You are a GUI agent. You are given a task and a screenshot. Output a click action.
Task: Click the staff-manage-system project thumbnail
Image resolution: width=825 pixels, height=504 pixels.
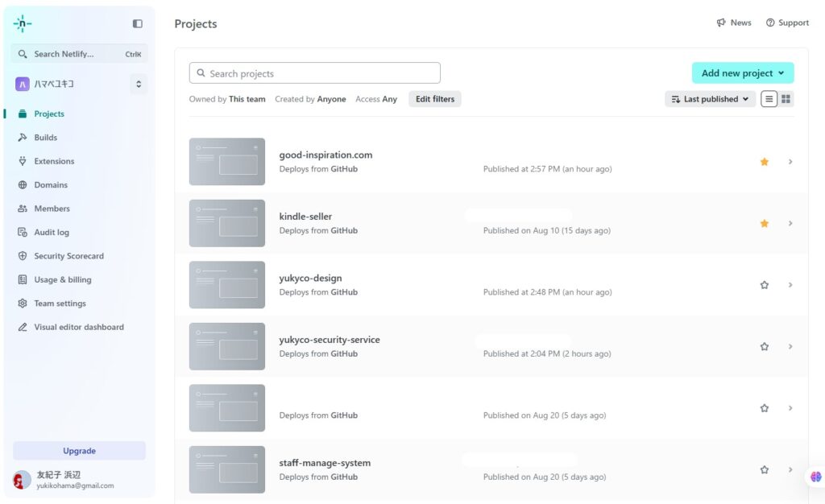click(227, 470)
